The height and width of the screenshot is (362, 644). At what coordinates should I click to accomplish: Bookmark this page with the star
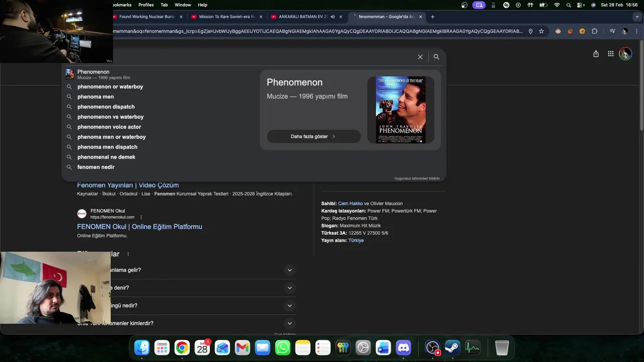pyautogui.click(x=541, y=31)
